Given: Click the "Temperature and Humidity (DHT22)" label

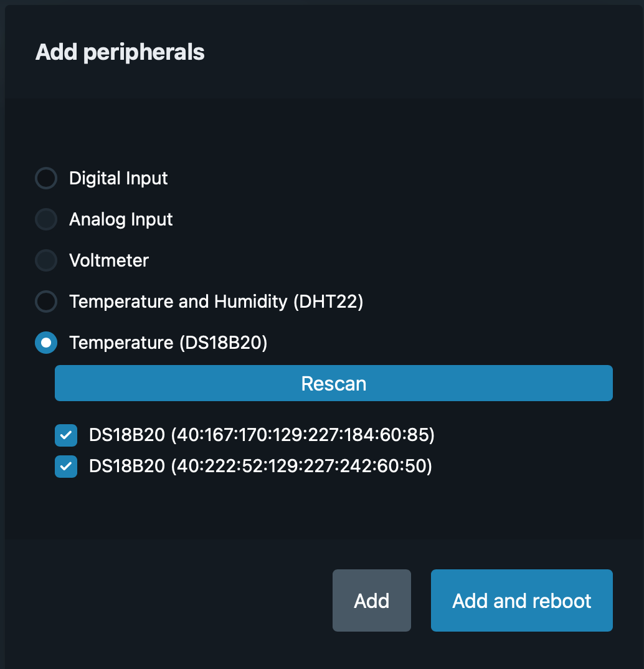Looking at the screenshot, I should click(x=216, y=301).
